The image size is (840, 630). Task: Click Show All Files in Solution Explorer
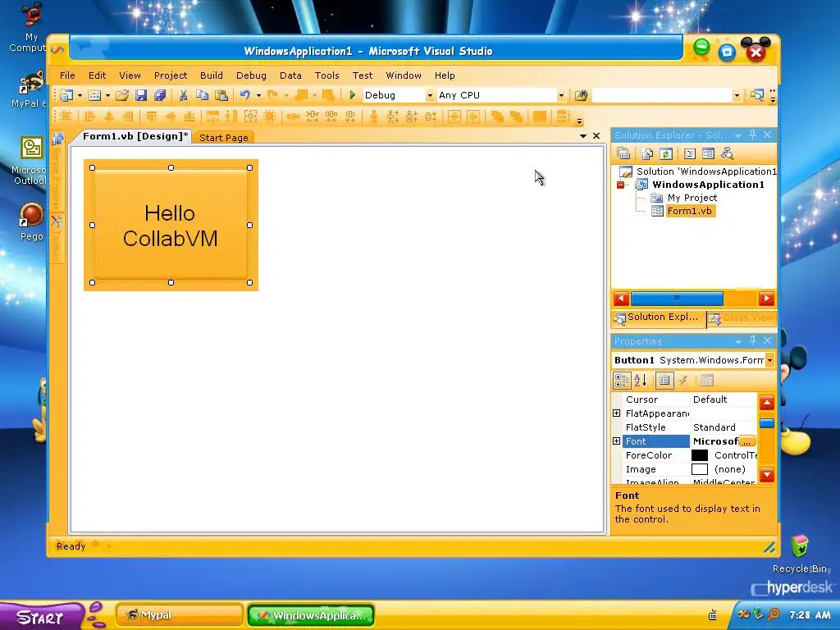pos(646,153)
